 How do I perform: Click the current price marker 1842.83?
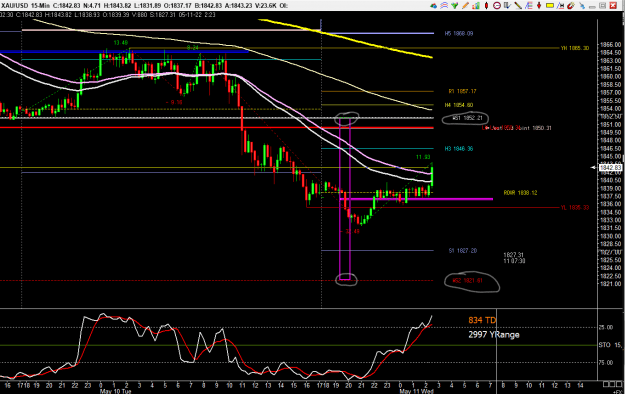point(610,168)
